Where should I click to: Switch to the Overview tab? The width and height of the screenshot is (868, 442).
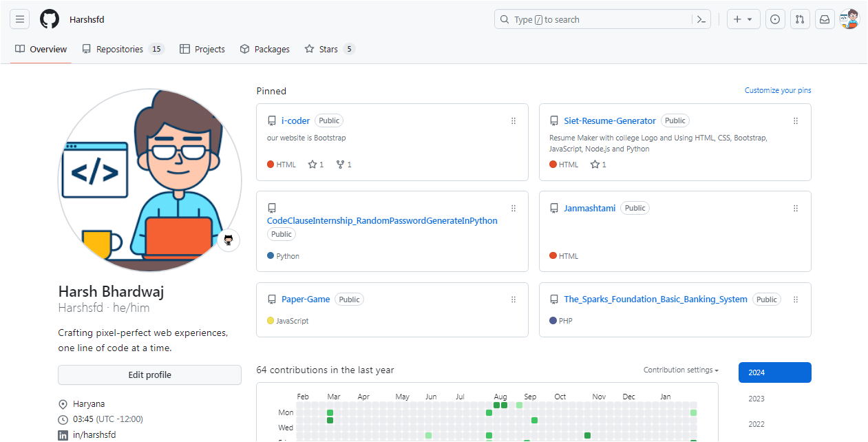(x=41, y=49)
